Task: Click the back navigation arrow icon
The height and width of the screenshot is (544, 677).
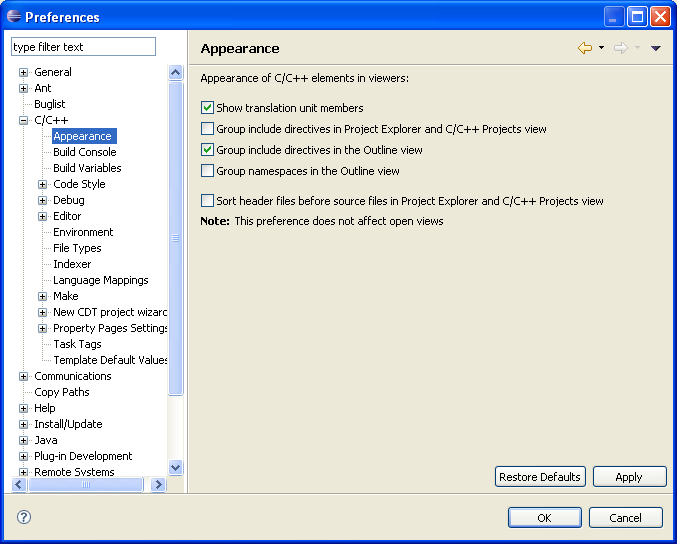Action: [x=585, y=48]
